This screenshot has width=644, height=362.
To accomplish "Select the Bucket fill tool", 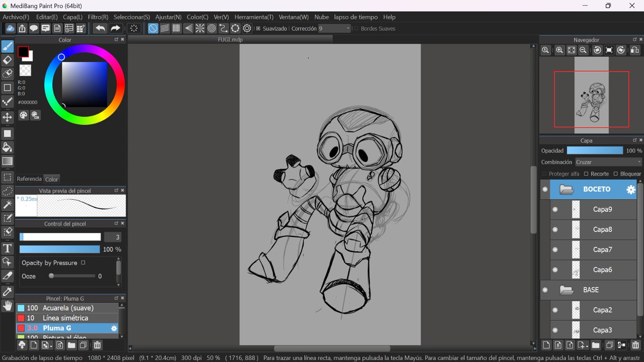I will (x=8, y=147).
